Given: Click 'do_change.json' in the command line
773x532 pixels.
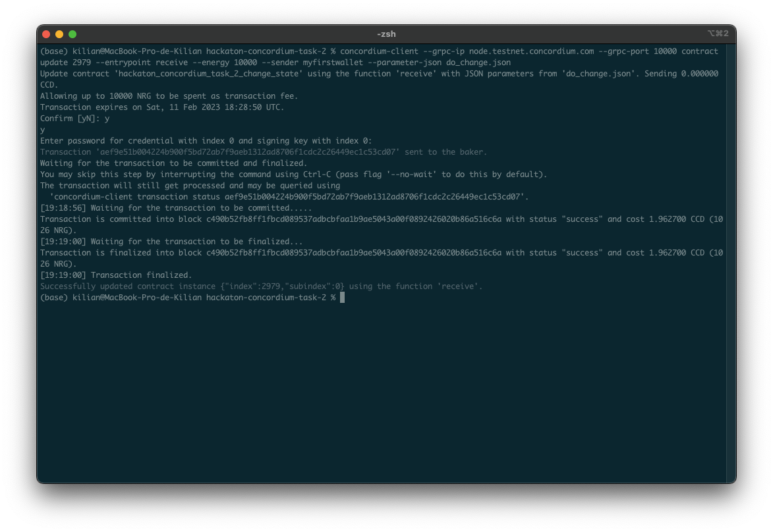Looking at the screenshot, I should tap(478, 63).
